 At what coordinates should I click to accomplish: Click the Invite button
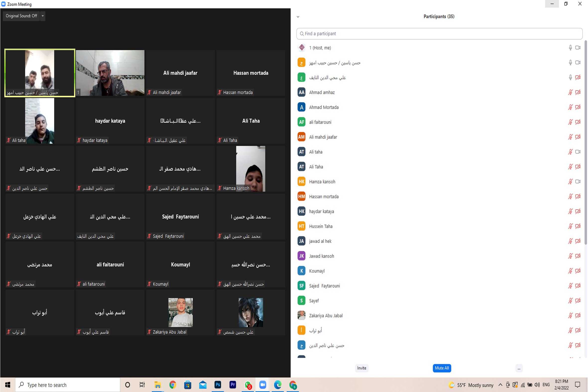tap(361, 368)
